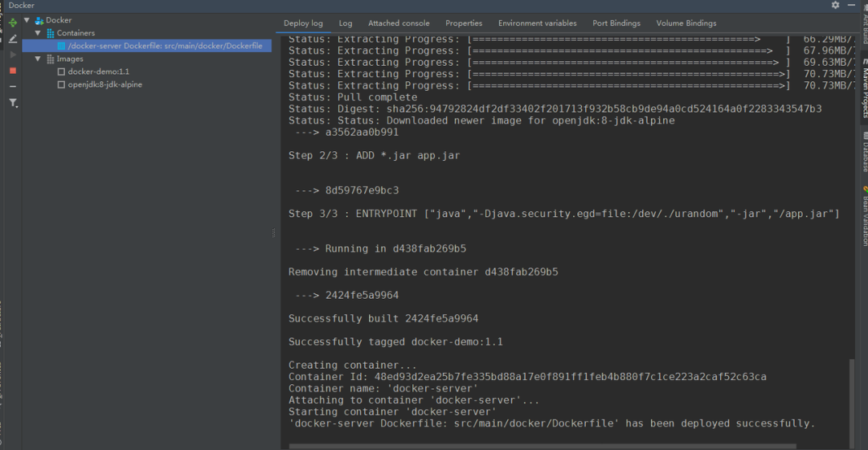This screenshot has height=450, width=868.
Task: Click 'Successfully built 2424fe5a9964' line
Action: coord(383,318)
